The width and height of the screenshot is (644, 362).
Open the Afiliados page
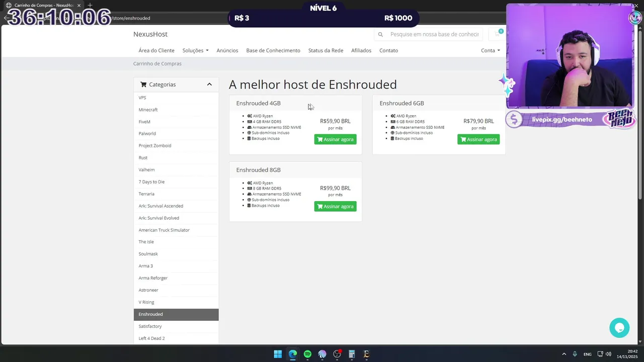tap(361, 50)
